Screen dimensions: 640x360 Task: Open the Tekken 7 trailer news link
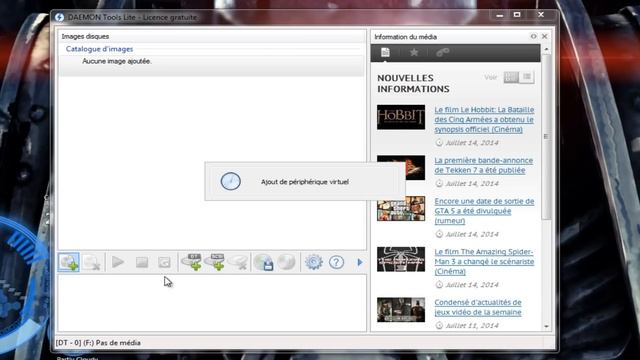(x=484, y=165)
